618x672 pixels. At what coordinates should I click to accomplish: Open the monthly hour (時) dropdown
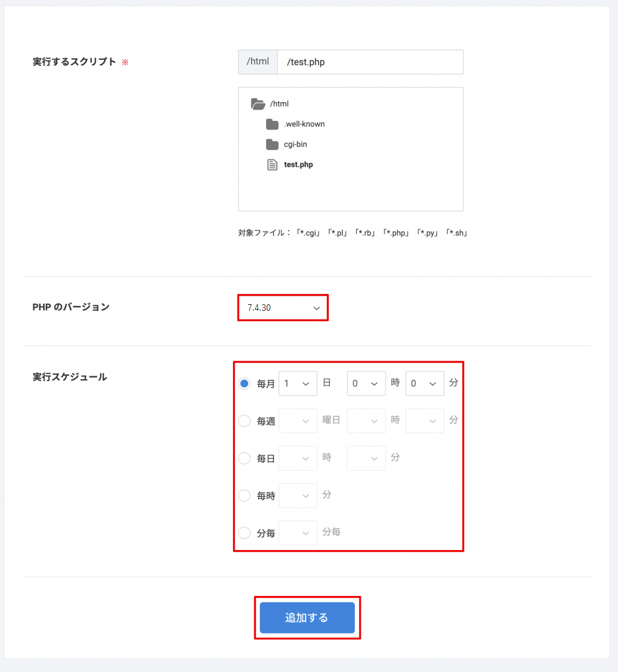(x=366, y=384)
